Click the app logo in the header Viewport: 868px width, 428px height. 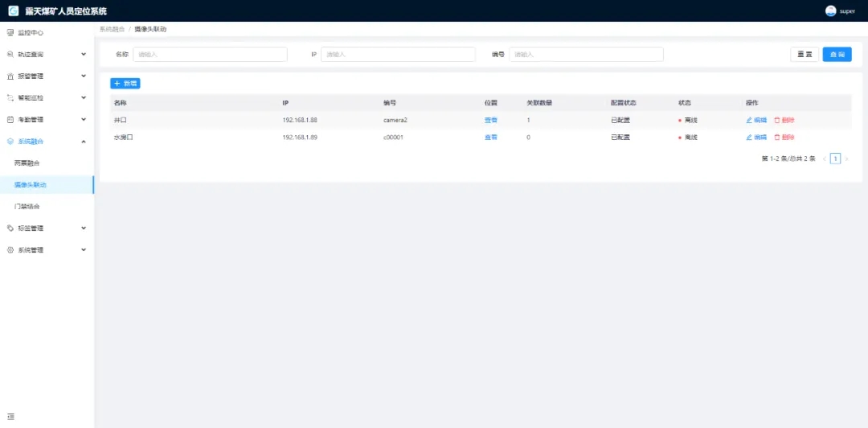14,11
